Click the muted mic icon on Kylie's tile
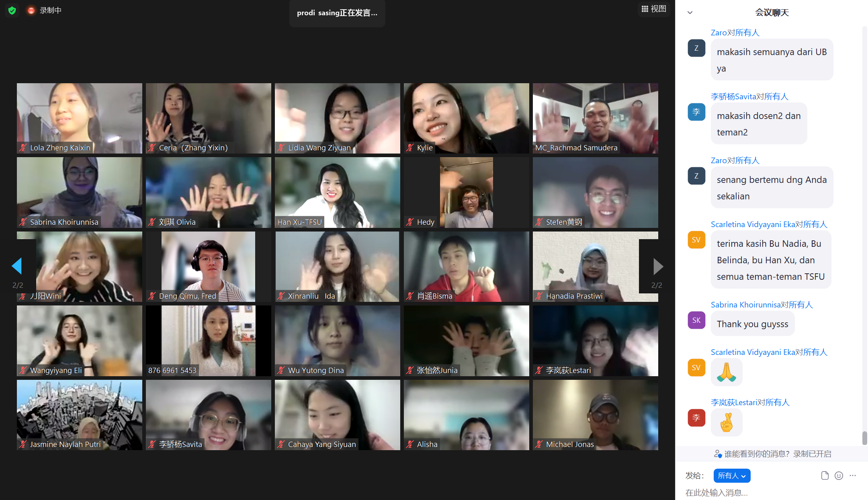Screen dimensions: 868x500 click(409, 148)
